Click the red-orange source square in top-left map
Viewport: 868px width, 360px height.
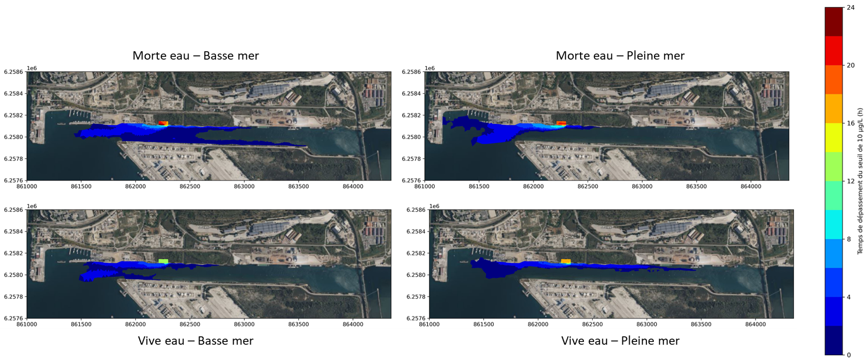click(x=163, y=123)
